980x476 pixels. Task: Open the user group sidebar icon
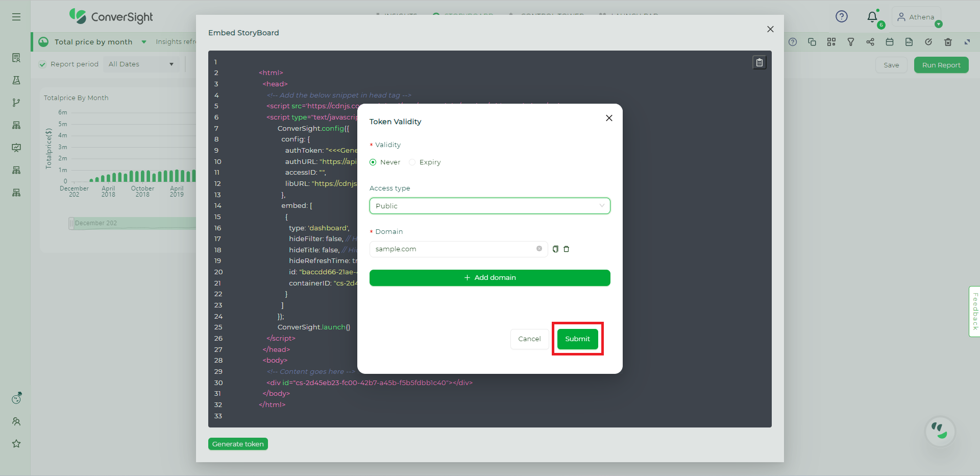(x=16, y=421)
